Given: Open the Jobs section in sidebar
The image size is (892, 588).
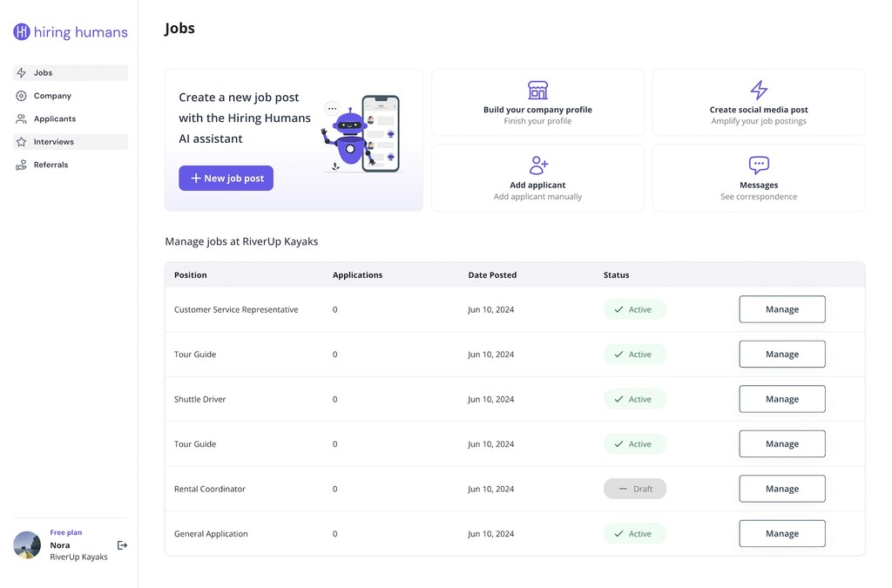Looking at the screenshot, I should [71, 73].
